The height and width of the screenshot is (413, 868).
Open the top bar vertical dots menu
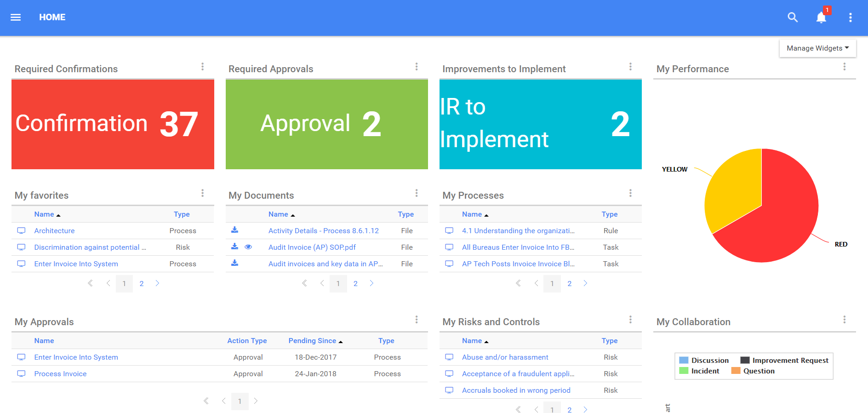tap(850, 17)
